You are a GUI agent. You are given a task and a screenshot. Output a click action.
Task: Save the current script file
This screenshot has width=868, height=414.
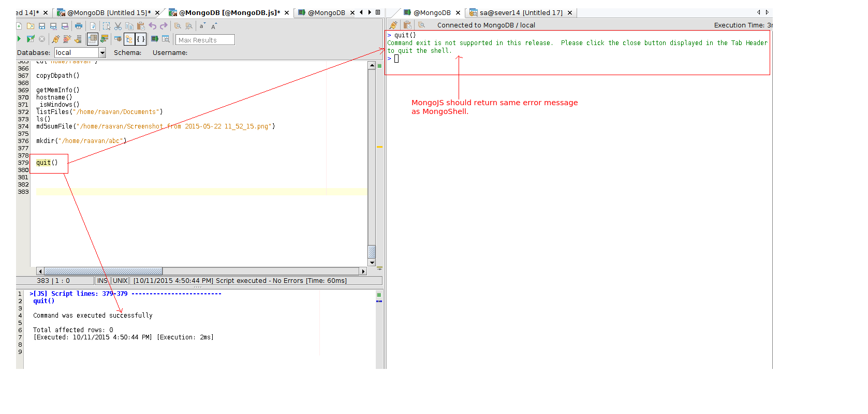[42, 26]
